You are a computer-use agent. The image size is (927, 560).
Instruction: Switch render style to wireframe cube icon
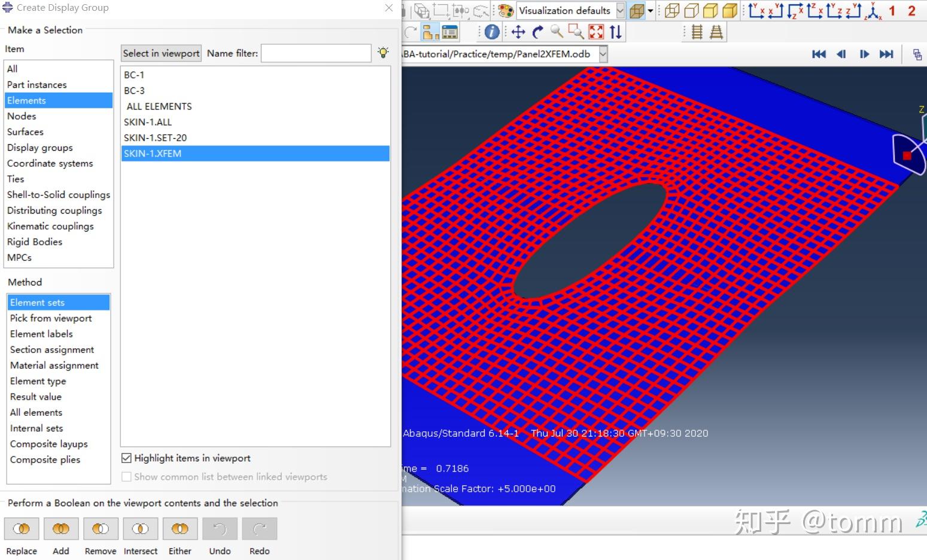671,10
